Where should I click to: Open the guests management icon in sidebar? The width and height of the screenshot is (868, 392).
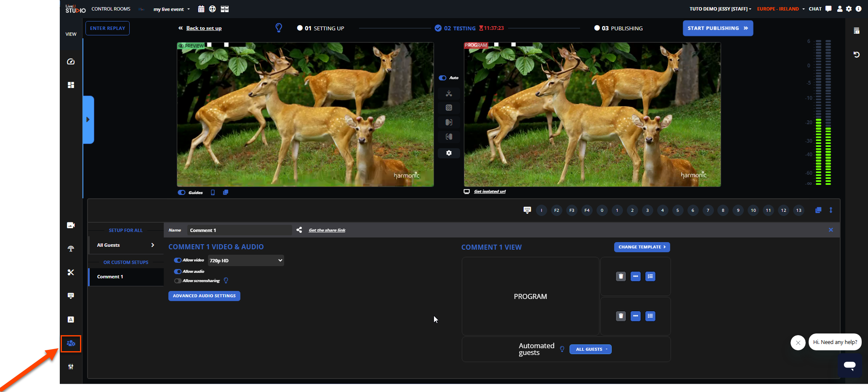71,344
